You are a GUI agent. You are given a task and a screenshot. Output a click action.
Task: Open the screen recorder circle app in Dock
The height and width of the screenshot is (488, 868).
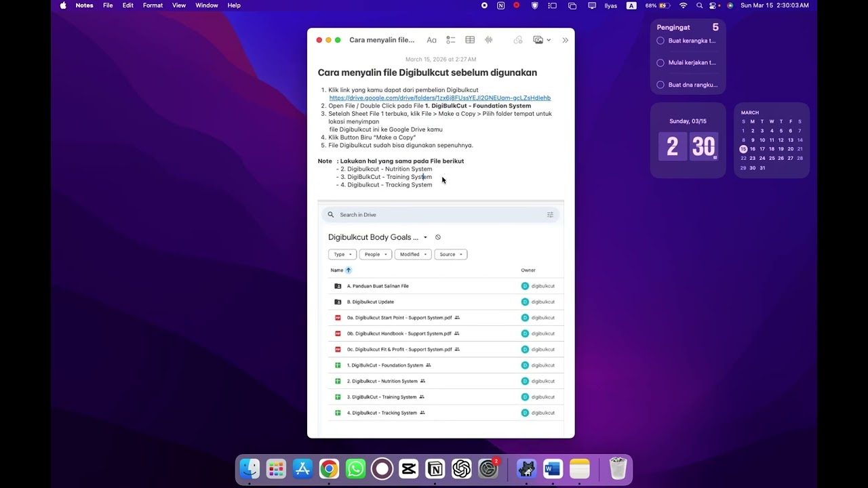click(382, 468)
